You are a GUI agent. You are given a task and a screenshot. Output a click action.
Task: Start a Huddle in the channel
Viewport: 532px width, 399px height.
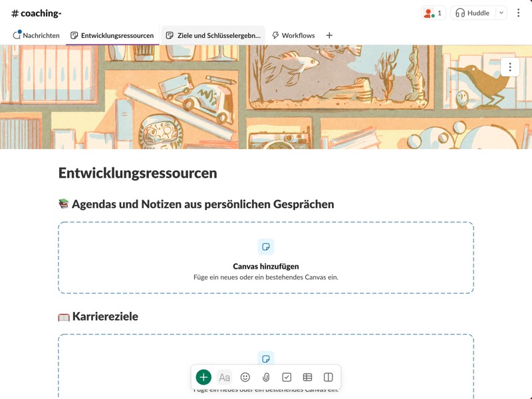click(x=473, y=13)
